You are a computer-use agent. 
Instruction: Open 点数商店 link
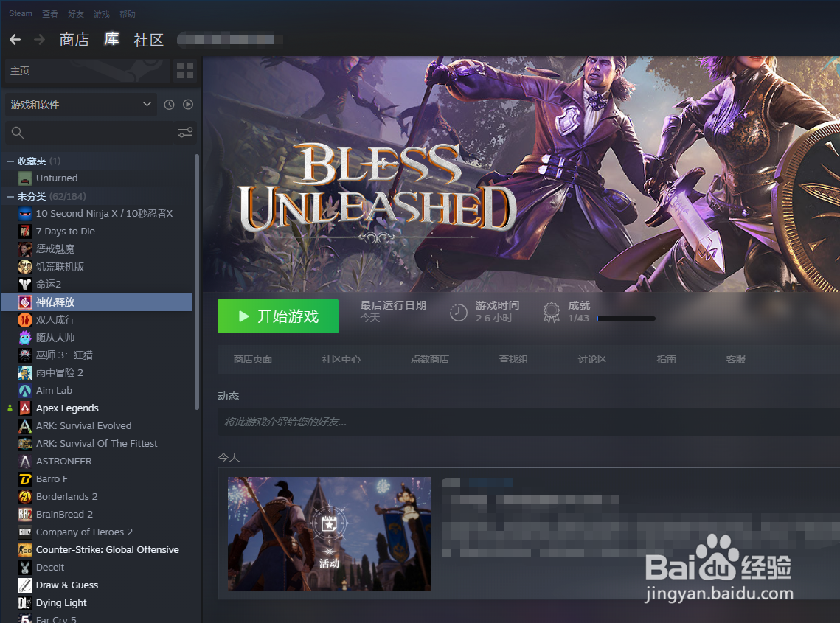(x=429, y=360)
